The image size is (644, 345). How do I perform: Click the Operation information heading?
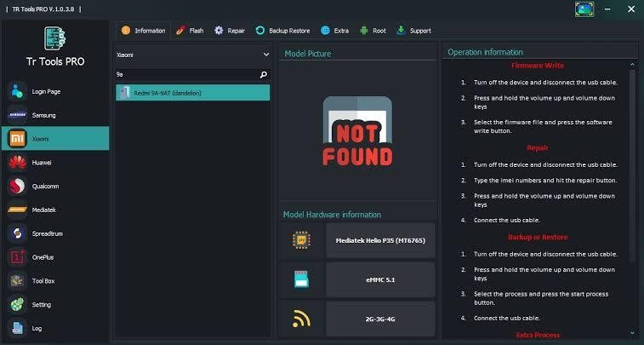[485, 52]
